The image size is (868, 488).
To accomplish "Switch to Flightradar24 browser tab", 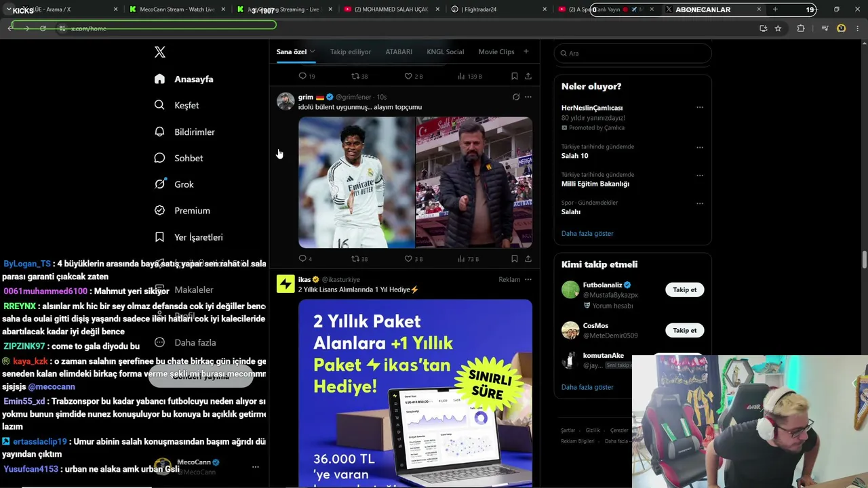I will tap(498, 9).
